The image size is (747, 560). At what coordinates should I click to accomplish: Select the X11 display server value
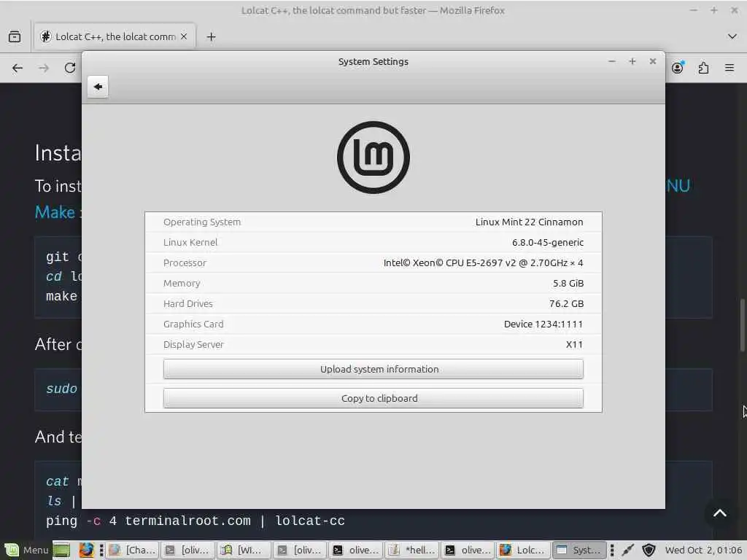pyautogui.click(x=574, y=345)
